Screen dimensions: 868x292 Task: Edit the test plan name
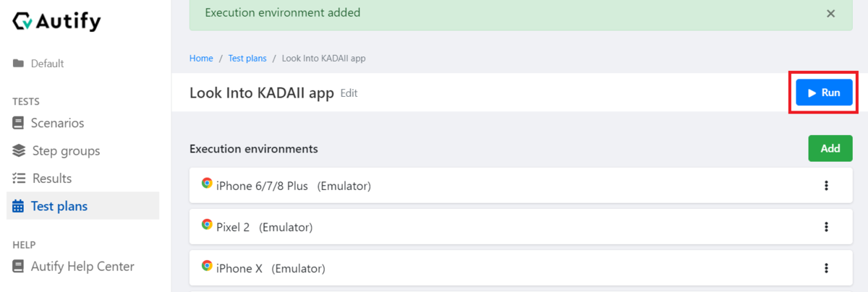pyautogui.click(x=349, y=93)
